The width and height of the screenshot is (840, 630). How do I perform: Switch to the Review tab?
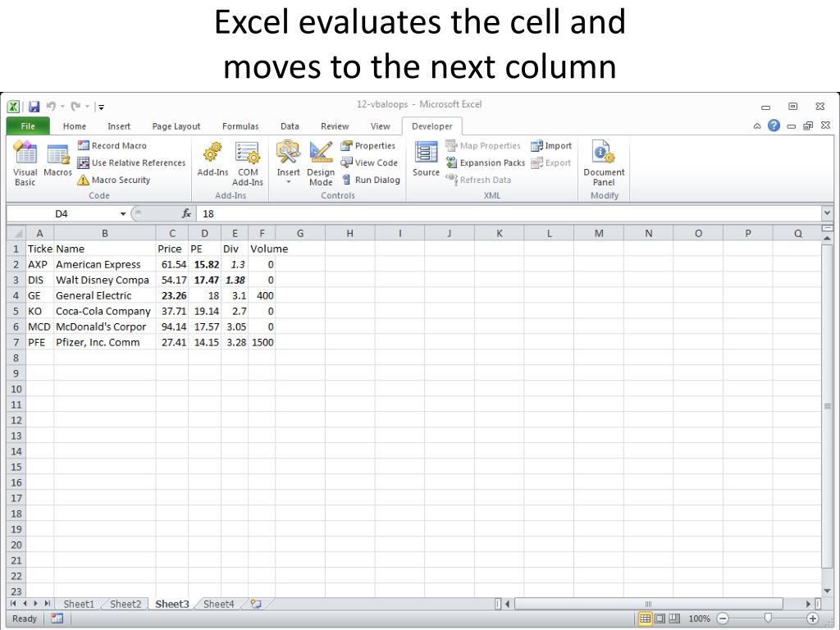(335, 126)
